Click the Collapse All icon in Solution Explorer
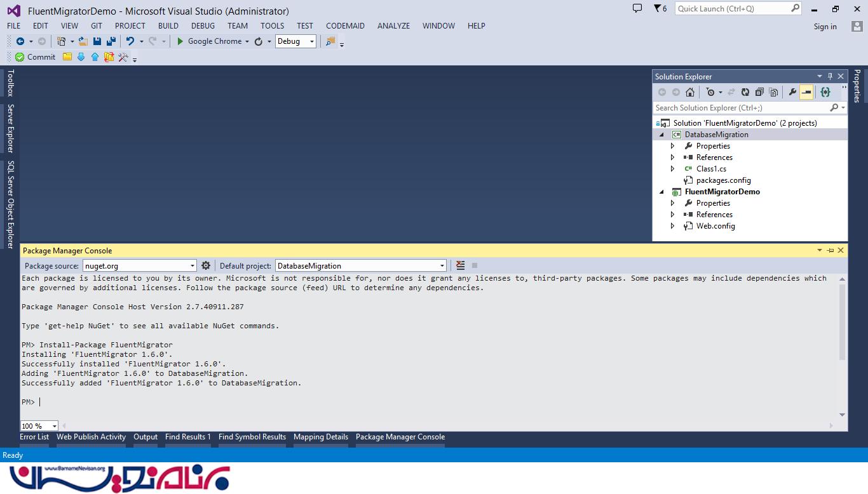 point(759,92)
